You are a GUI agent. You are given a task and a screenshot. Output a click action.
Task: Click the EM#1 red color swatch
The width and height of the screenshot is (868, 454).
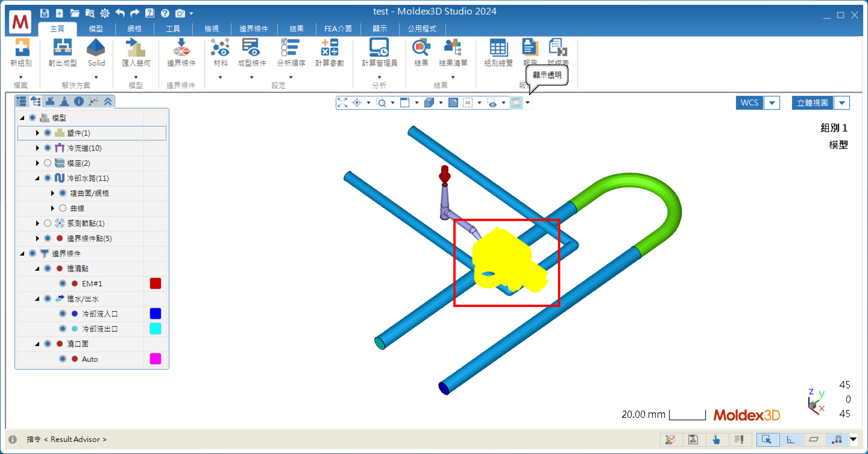(x=155, y=283)
